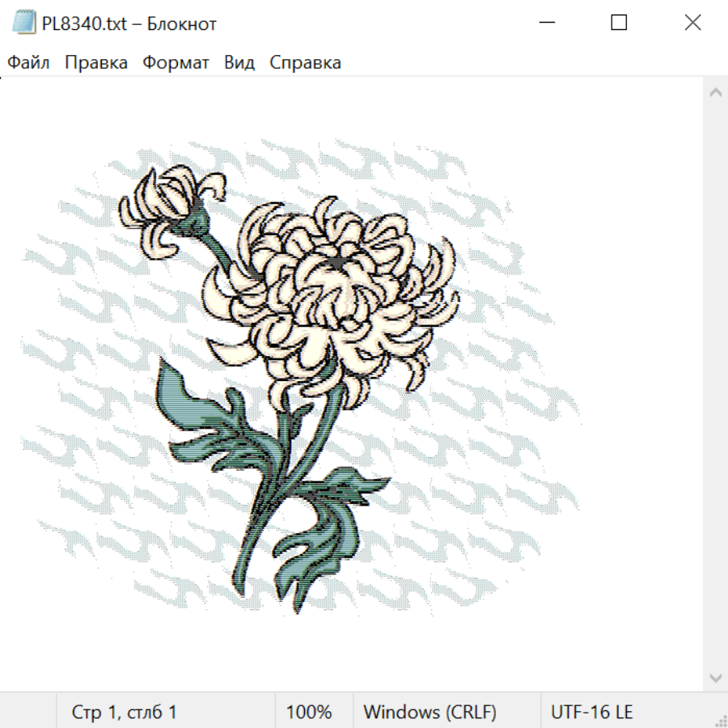Screen dimensions: 728x728
Task: Click the Стр 1, стлб 1 status field
Action: (124, 712)
